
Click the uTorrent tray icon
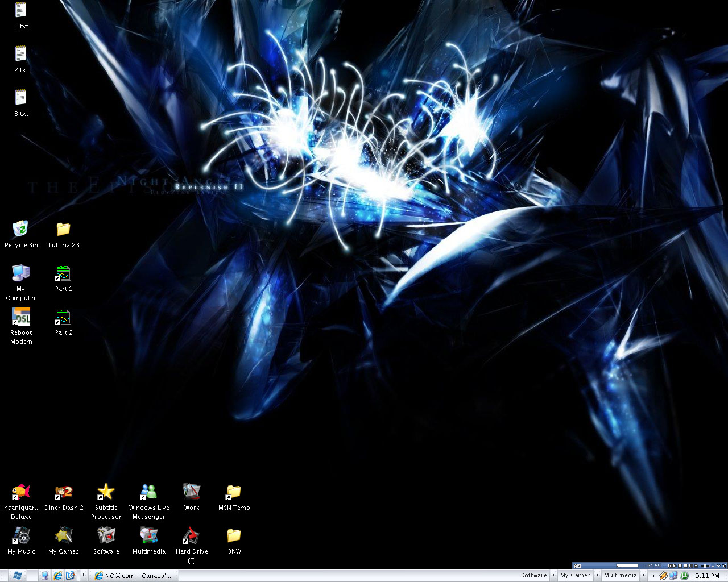pyautogui.click(x=684, y=576)
